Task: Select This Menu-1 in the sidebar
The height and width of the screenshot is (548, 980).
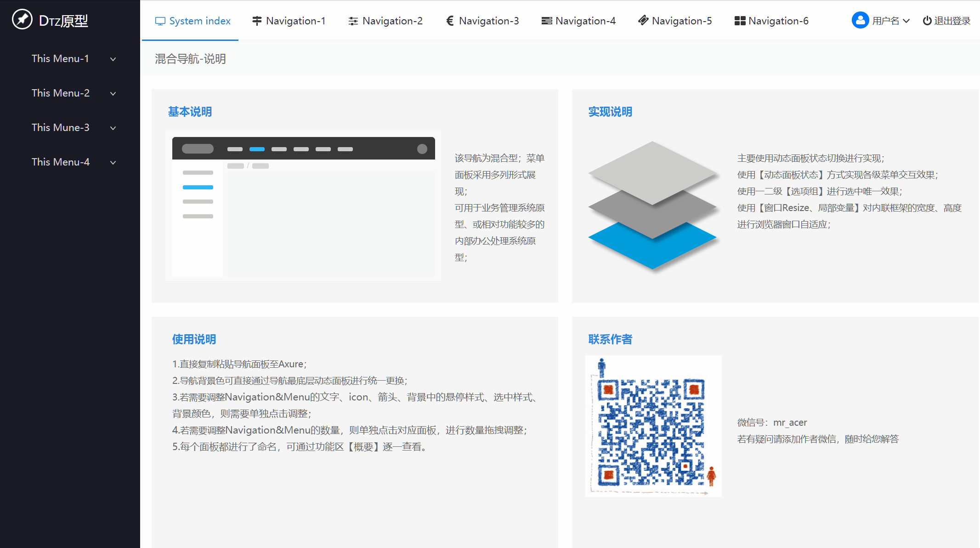Action: pos(70,58)
